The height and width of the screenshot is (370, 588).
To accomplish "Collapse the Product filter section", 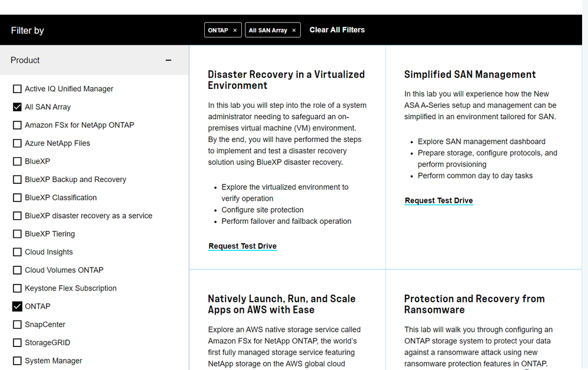I will tap(168, 60).
